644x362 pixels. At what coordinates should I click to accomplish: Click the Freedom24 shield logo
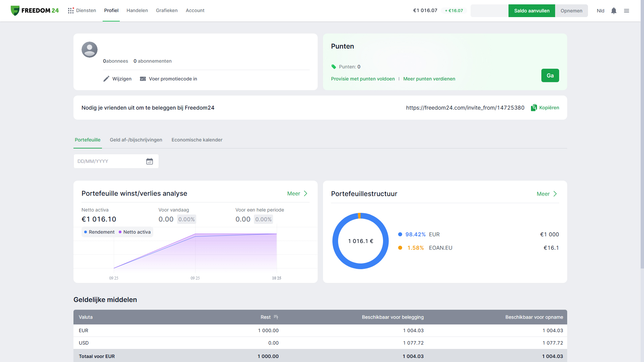15,11
